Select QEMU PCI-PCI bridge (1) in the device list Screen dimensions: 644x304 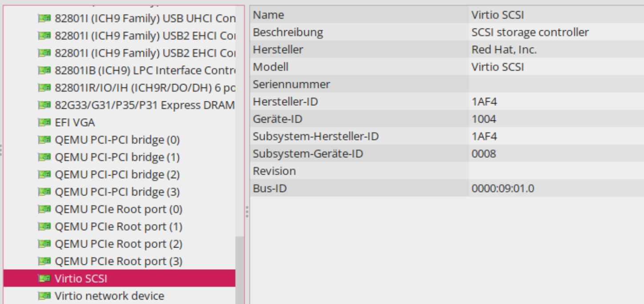pyautogui.click(x=117, y=157)
